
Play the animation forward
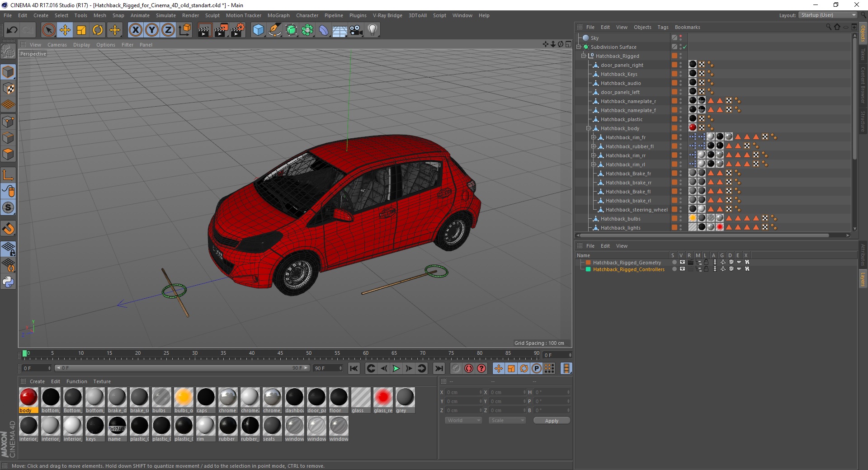[x=396, y=368]
